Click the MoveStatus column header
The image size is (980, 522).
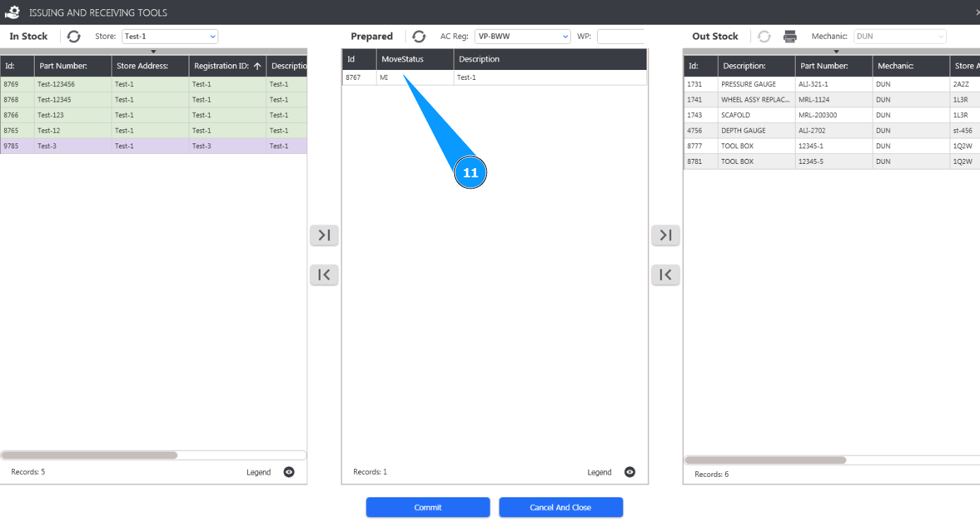coord(415,59)
